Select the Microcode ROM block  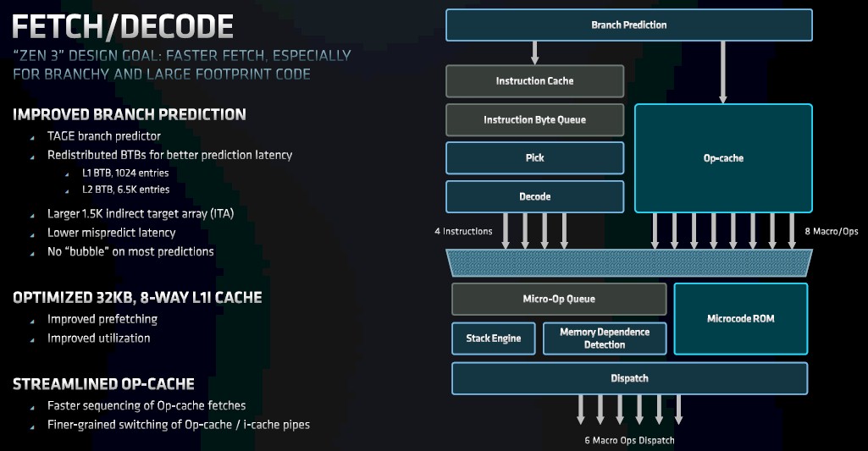[741, 319]
